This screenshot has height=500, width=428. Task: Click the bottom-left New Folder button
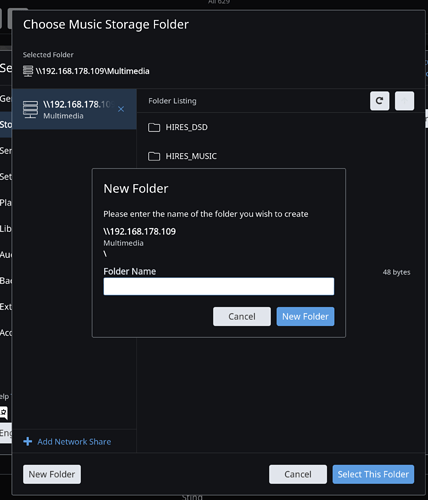(x=52, y=474)
